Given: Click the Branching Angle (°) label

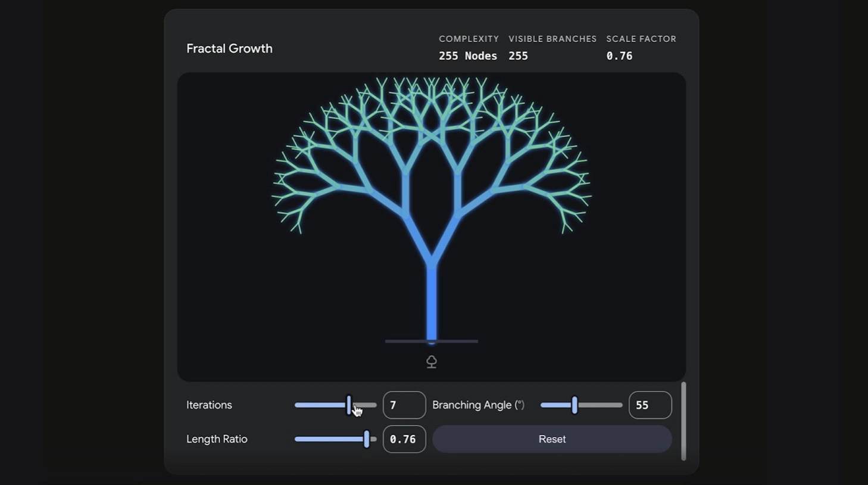Looking at the screenshot, I should (x=478, y=405).
